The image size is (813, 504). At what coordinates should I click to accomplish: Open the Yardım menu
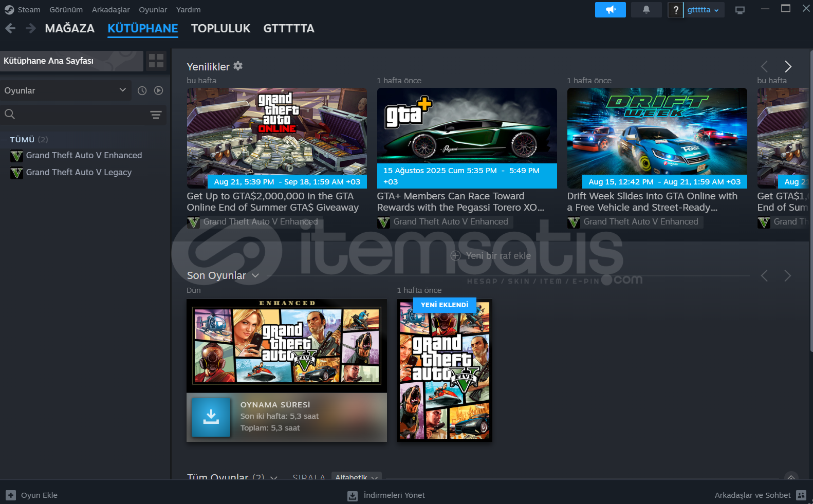click(188, 10)
